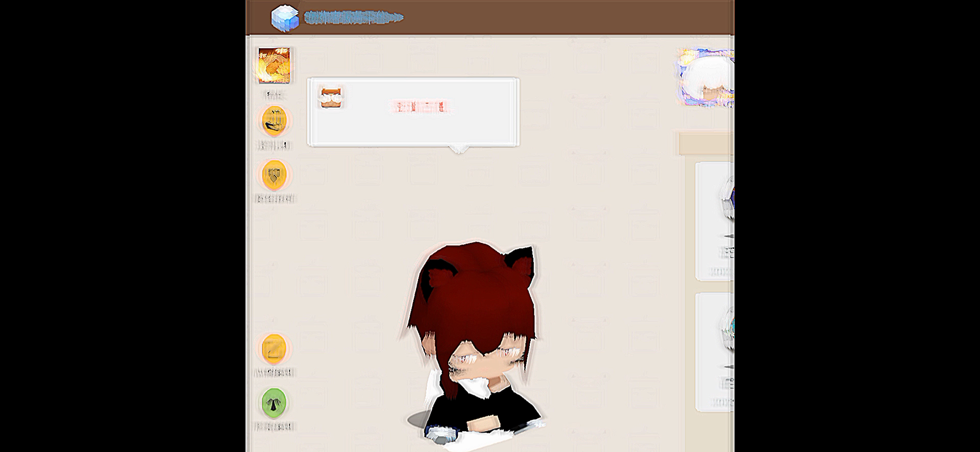Click the yellow ship circular icon
The height and width of the screenshot is (452, 980).
coord(275,121)
